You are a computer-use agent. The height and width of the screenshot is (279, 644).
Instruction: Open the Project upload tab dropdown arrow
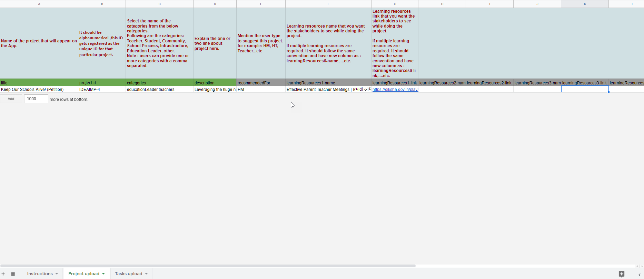coord(103,274)
